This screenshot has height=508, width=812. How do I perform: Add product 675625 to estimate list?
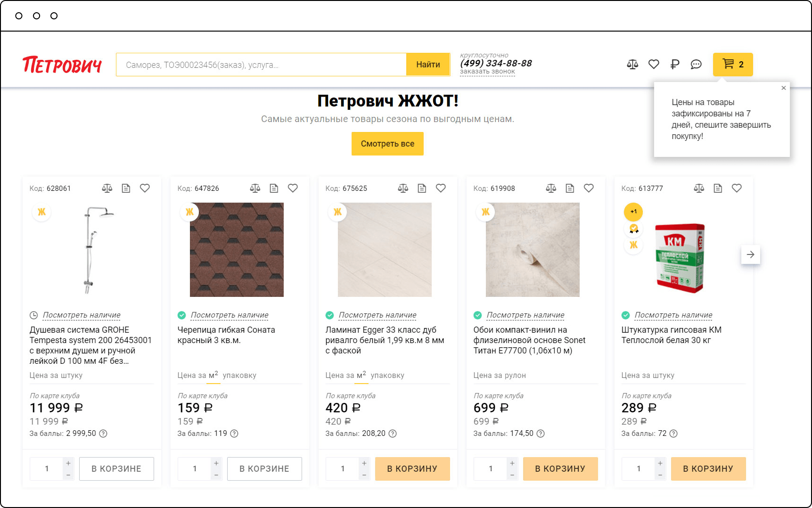coord(422,188)
